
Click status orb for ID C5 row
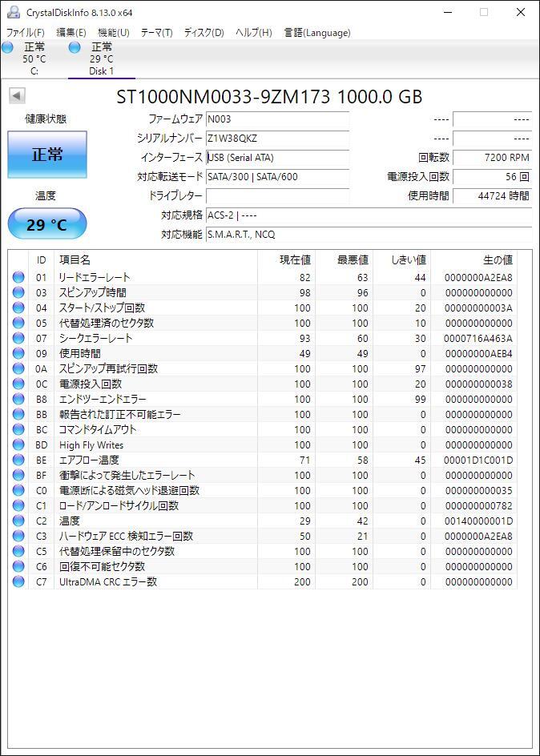tap(18, 551)
